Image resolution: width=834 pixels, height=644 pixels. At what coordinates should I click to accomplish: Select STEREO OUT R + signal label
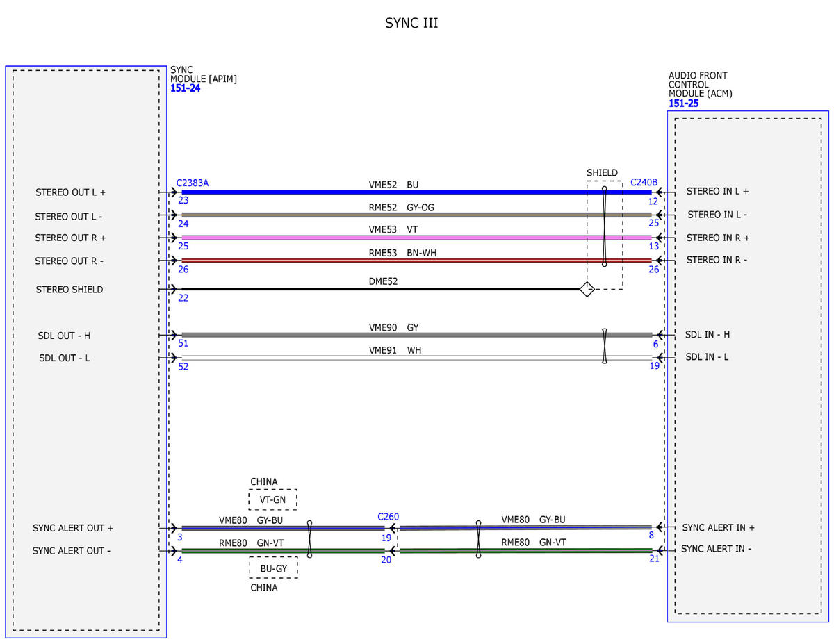(70, 238)
